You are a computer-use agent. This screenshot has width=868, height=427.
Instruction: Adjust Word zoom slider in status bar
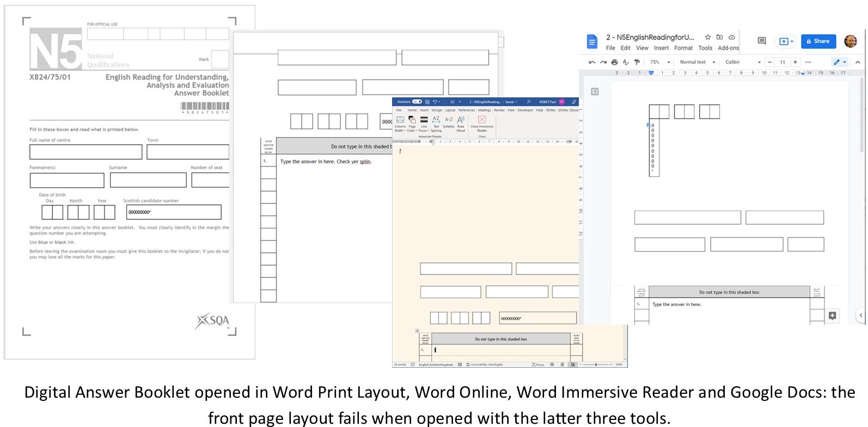[595, 364]
